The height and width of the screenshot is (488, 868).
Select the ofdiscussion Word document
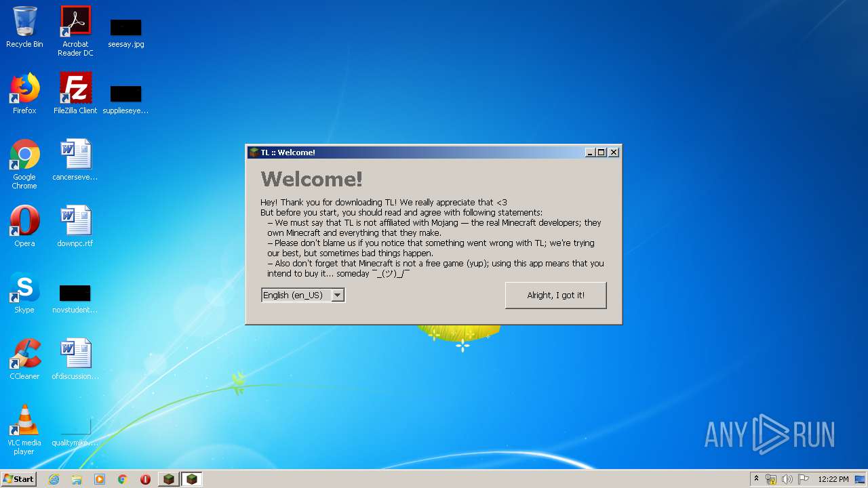75,359
